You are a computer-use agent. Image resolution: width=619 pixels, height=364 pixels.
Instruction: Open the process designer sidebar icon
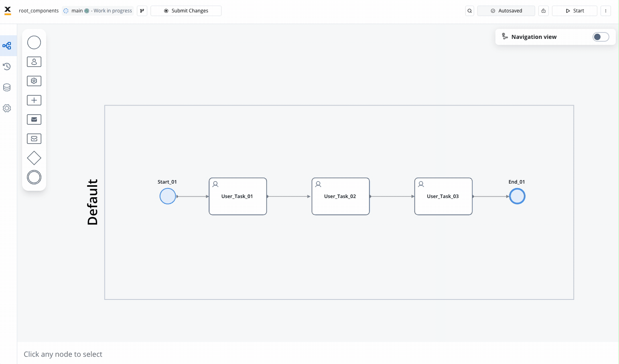pos(7,46)
